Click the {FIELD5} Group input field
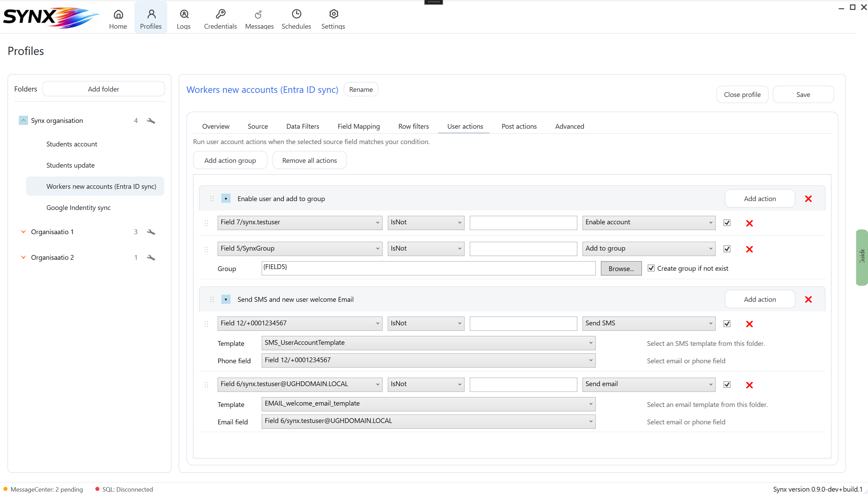Viewport: 868px width, 494px height. [428, 268]
